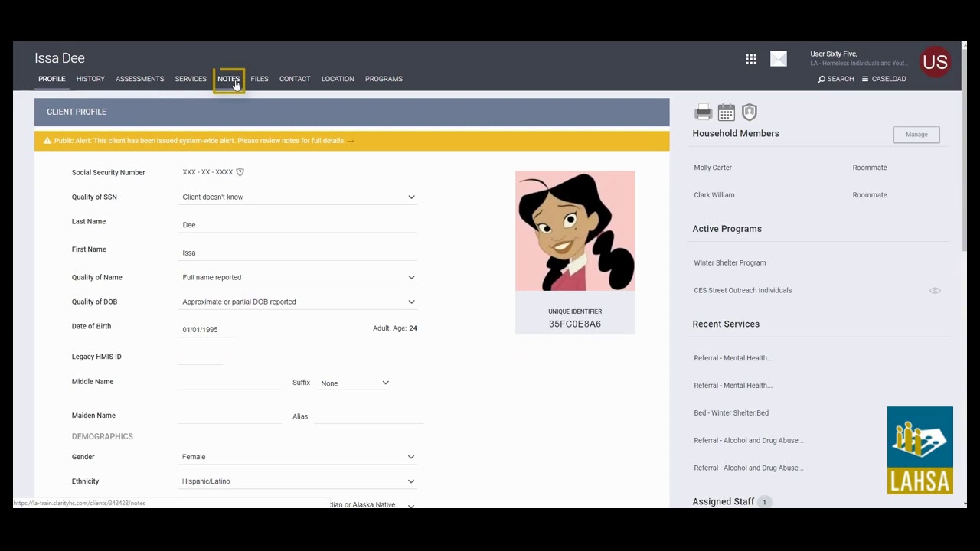The image size is (980, 551).
Task: Click the unique identifier 35FC0E8A6
Action: (575, 324)
